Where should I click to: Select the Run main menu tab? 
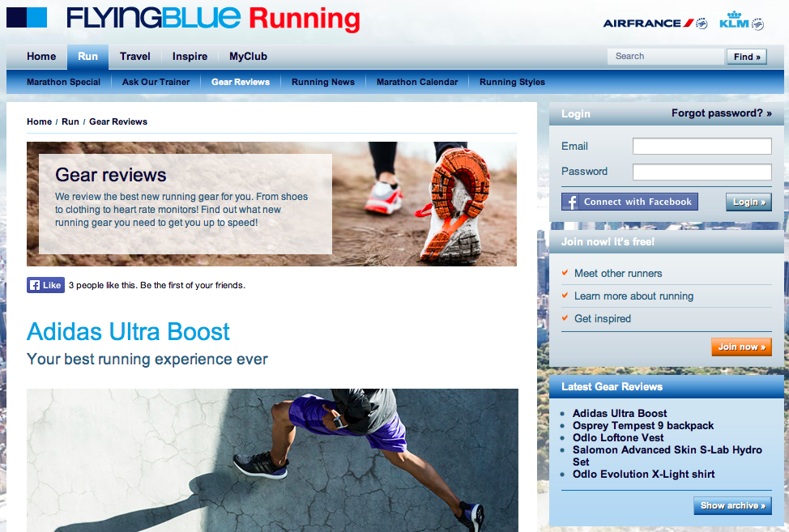pyautogui.click(x=88, y=57)
